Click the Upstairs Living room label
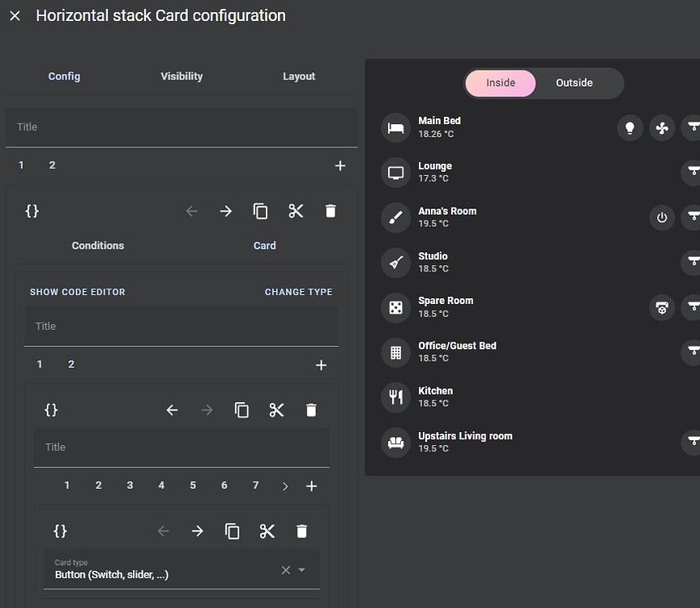 point(465,436)
